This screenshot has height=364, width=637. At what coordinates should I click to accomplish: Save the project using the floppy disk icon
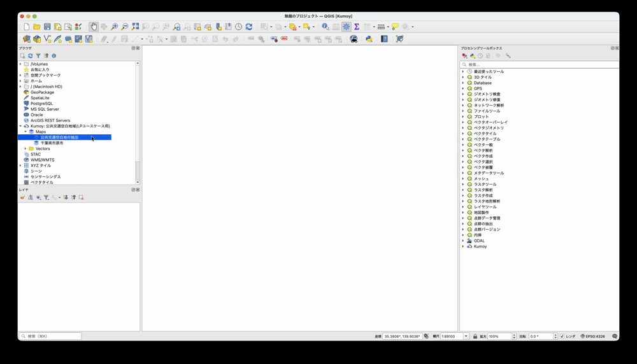coord(47,27)
